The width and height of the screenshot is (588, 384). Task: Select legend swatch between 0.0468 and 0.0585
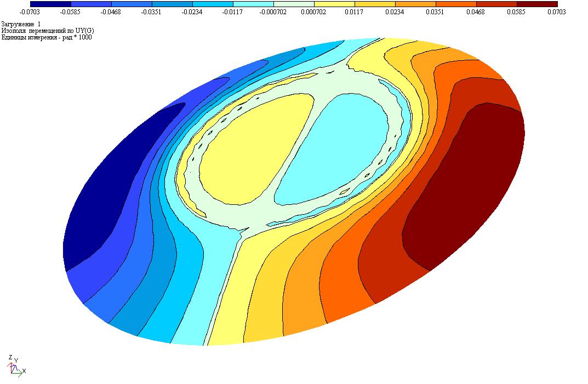click(x=496, y=4)
